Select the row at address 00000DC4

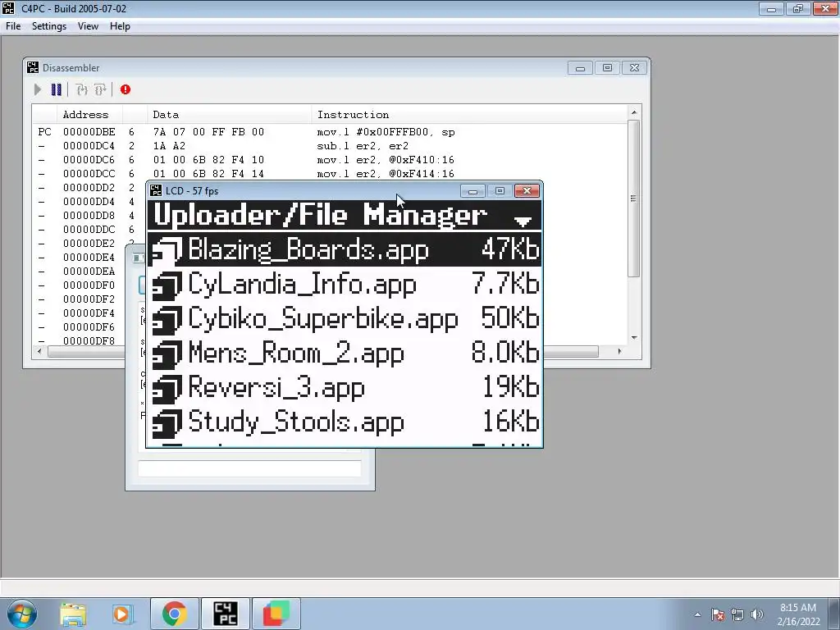329,146
